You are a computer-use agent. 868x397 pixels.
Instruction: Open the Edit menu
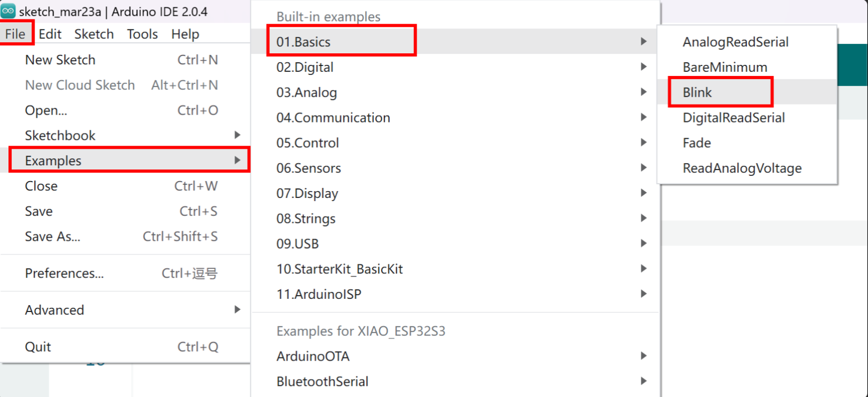(50, 34)
